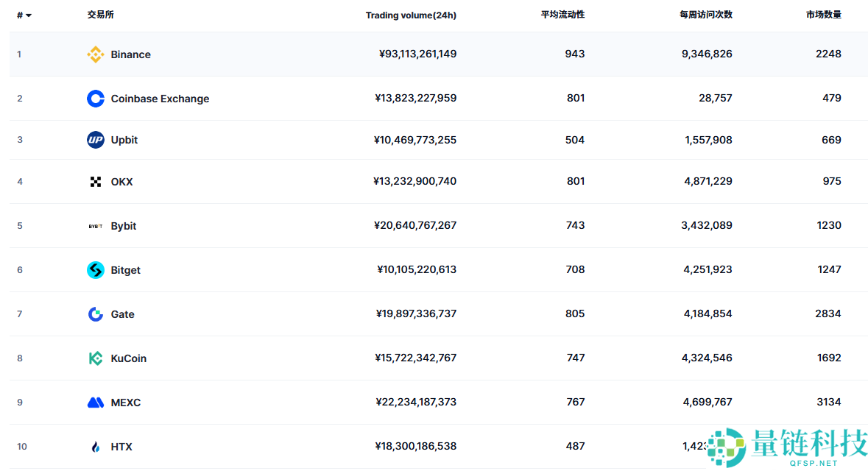The image size is (868, 471).
Task: Click the HTX flame logo icon
Action: pyautogui.click(x=95, y=447)
